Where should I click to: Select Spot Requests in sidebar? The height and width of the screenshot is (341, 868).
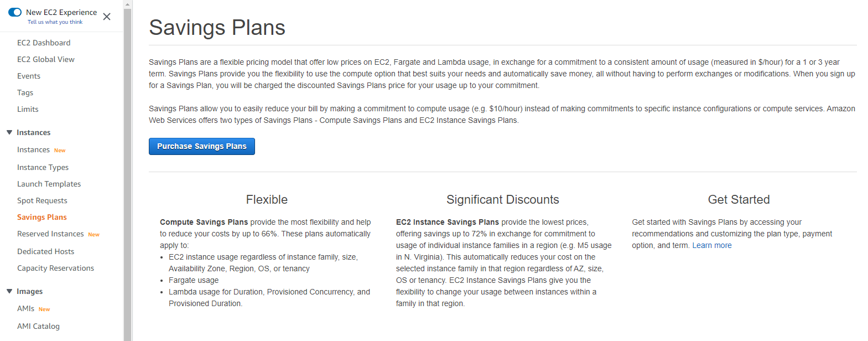pos(42,200)
